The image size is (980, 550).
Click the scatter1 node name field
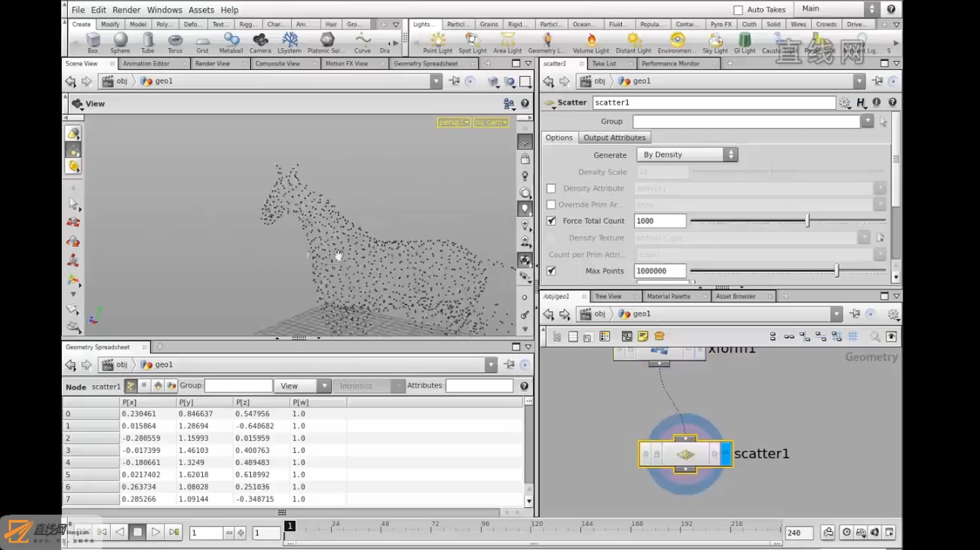pos(714,102)
